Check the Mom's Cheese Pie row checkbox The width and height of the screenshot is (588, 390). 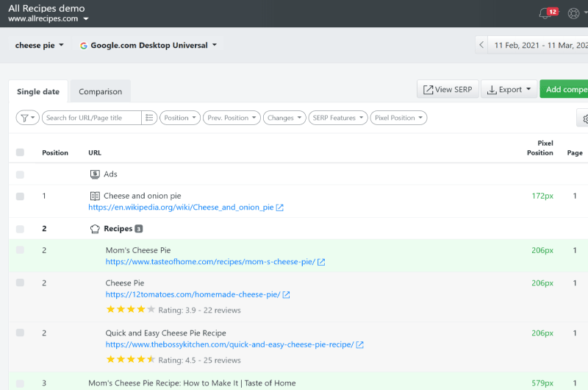(x=21, y=250)
